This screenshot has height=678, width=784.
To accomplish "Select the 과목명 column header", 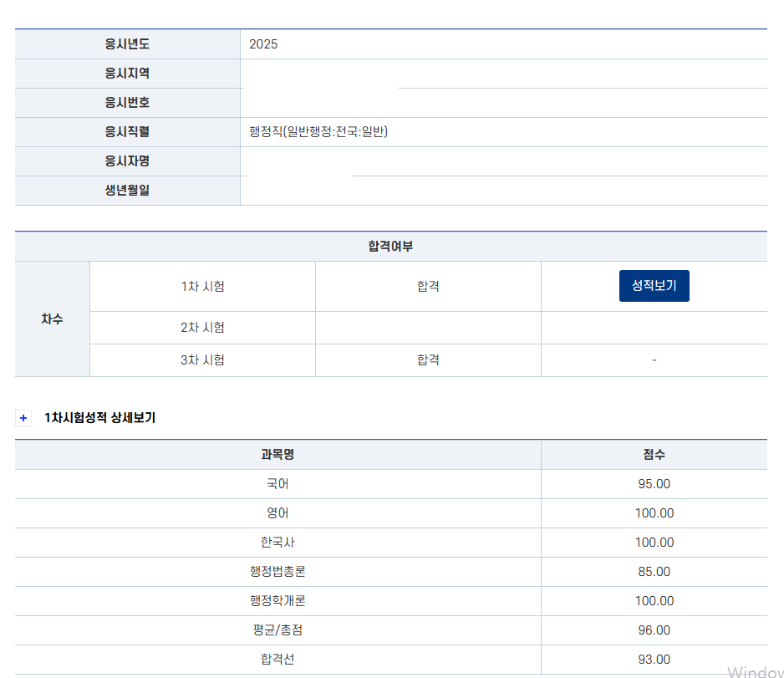I will pyautogui.click(x=277, y=455).
